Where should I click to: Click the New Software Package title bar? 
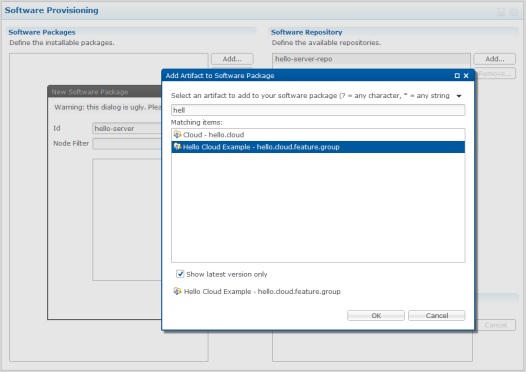tap(105, 92)
